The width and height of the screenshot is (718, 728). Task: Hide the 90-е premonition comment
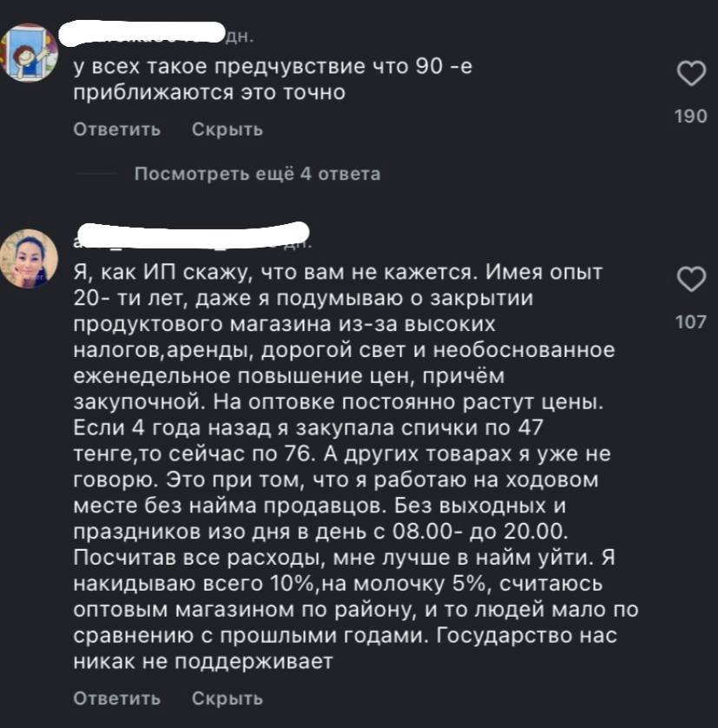point(227,129)
